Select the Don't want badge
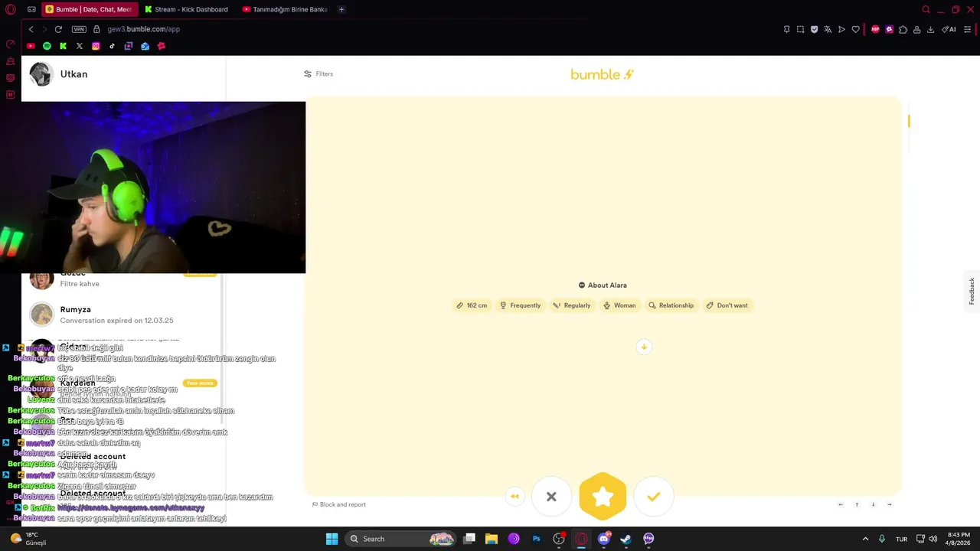This screenshot has width=980, height=551. (x=727, y=305)
